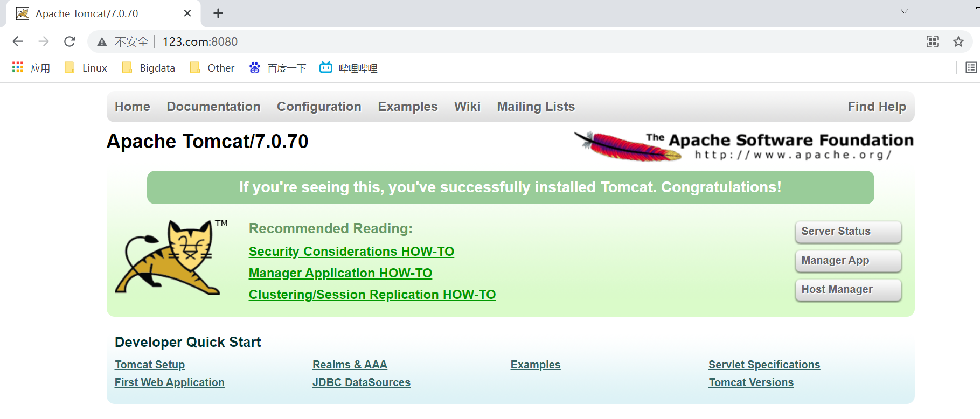The height and width of the screenshot is (419, 980).
Task: Click the address bar showing 123.com:8080
Action: pos(506,41)
